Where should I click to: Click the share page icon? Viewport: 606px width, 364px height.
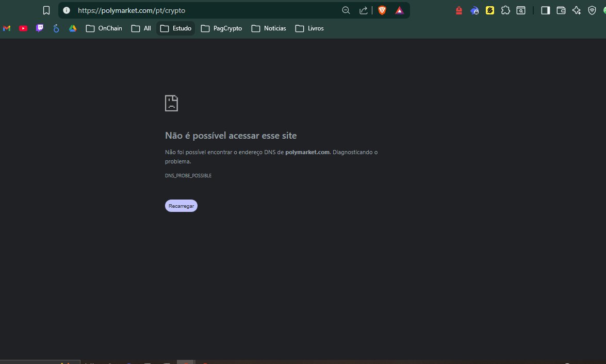click(x=363, y=10)
